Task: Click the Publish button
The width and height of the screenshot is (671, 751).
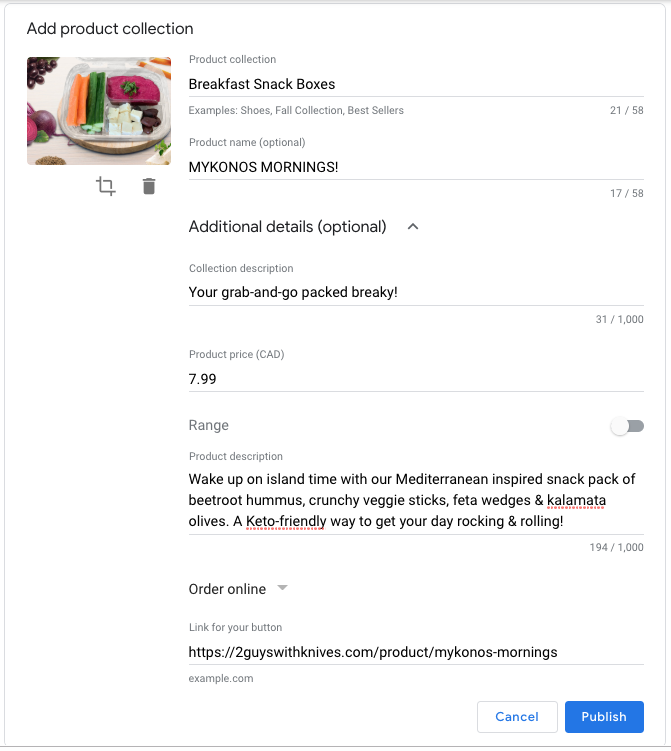Action: click(603, 716)
